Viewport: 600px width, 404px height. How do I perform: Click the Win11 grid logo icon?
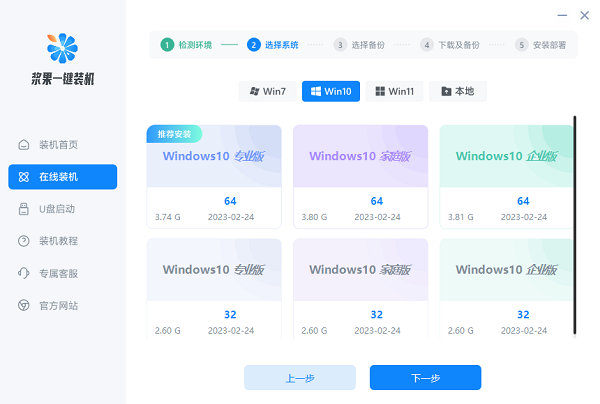coord(380,91)
